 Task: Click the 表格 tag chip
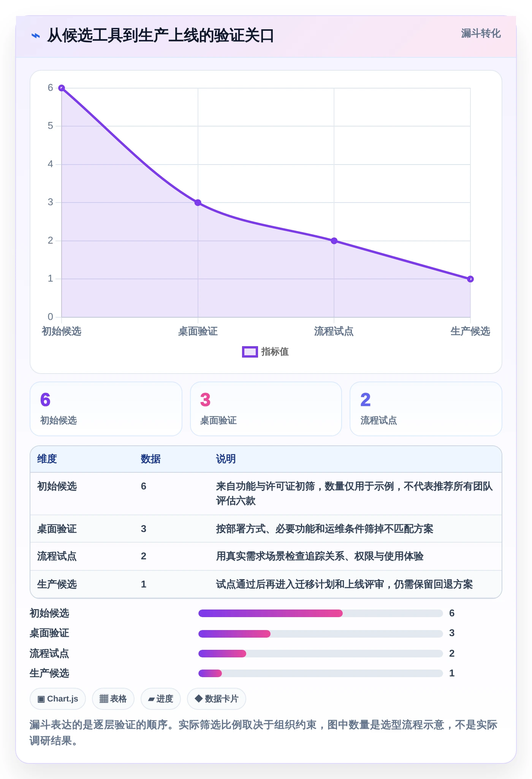point(113,699)
